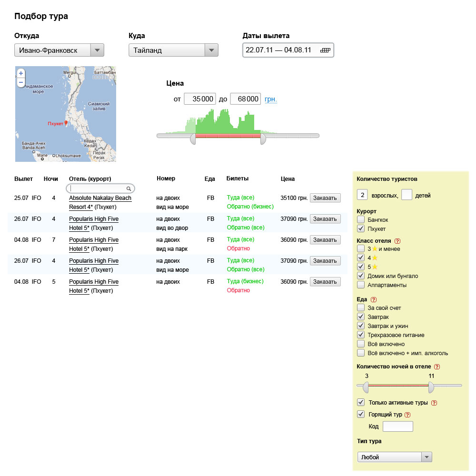476x476 pixels.
Task: Click help icon next to Еда
Action: [x=374, y=299]
